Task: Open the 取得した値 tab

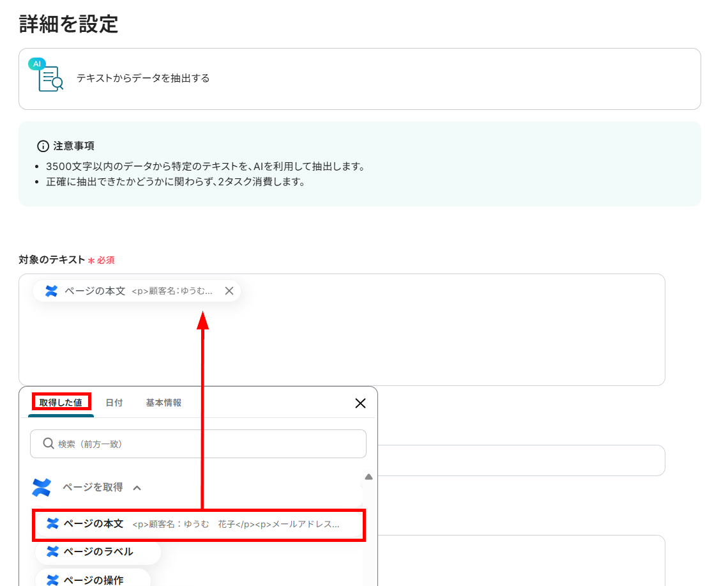Action: tap(61, 403)
